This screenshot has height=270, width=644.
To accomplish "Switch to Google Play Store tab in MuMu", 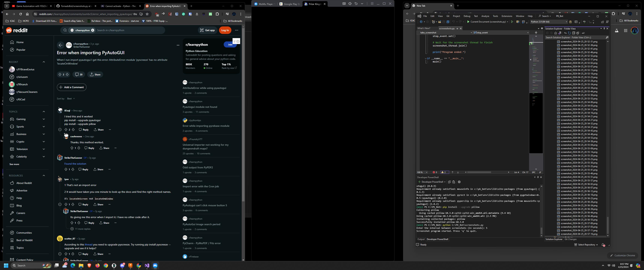I will [290, 4].
